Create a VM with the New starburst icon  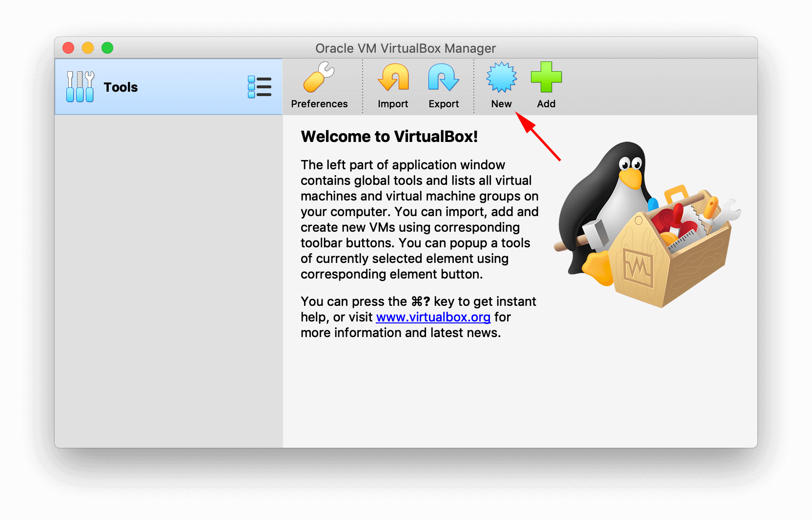tap(501, 77)
